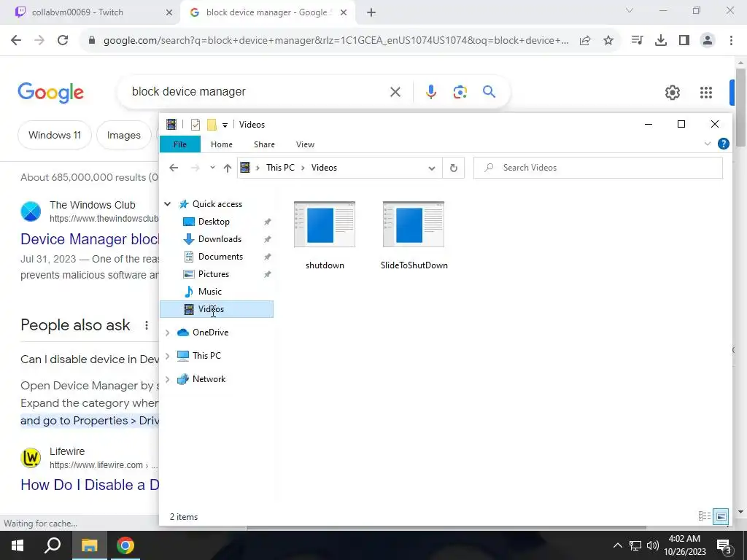The height and width of the screenshot is (560, 747).
Task: Open a new Chrome tab
Action: (371, 12)
